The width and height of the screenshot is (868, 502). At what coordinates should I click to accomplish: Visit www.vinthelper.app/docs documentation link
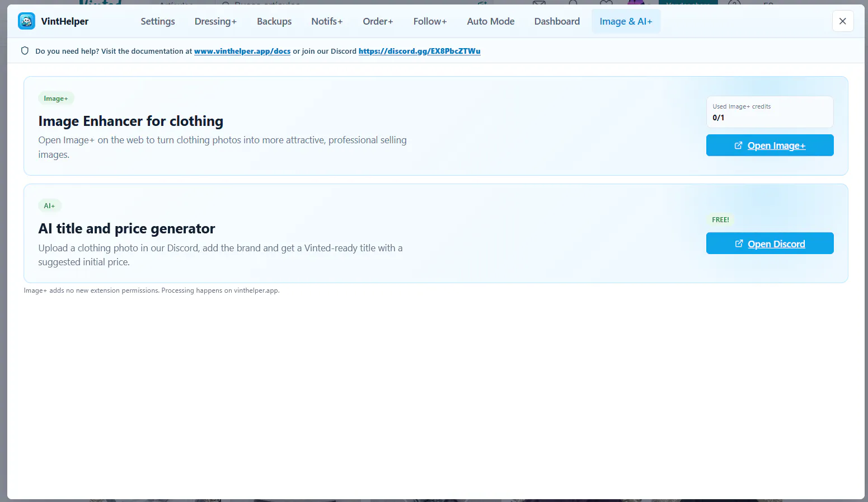point(242,51)
